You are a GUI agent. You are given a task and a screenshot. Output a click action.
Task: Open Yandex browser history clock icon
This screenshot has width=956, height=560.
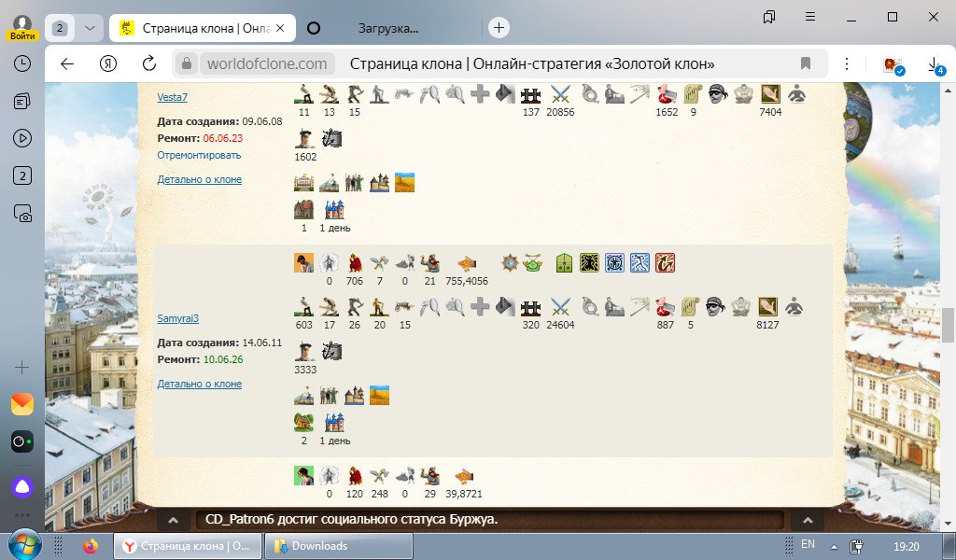[22, 63]
